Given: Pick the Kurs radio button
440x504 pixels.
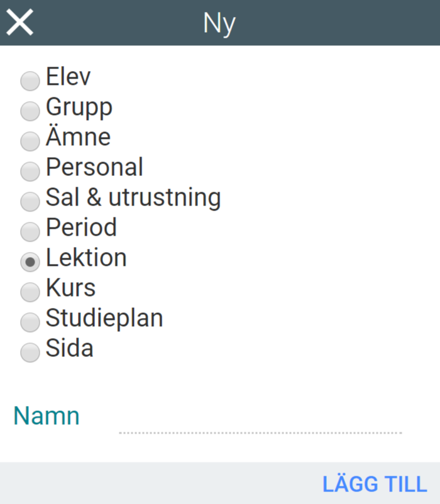Looking at the screenshot, I should click(x=30, y=292).
